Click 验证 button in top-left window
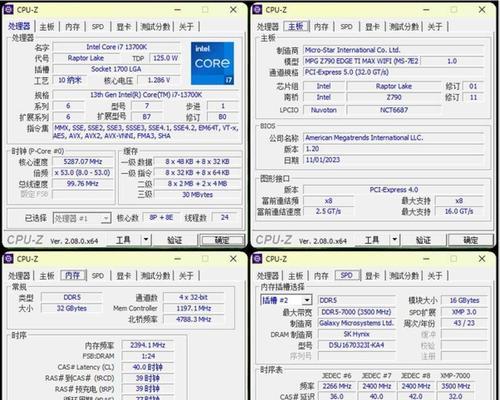This screenshot has width=500, height=400. click(x=174, y=240)
